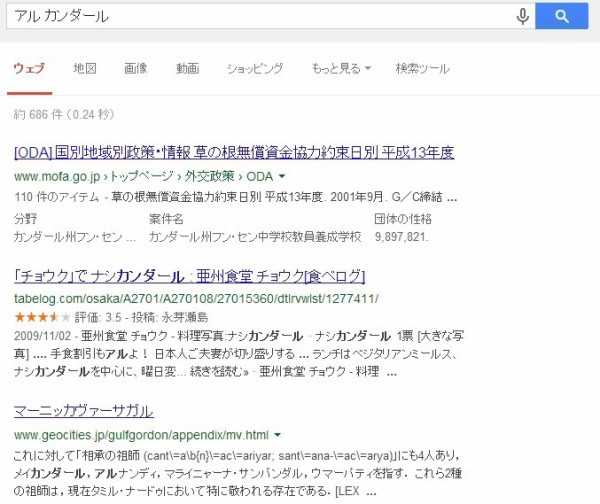Click the 案件名 column heading
The height and width of the screenshot is (504, 600).
(x=166, y=219)
